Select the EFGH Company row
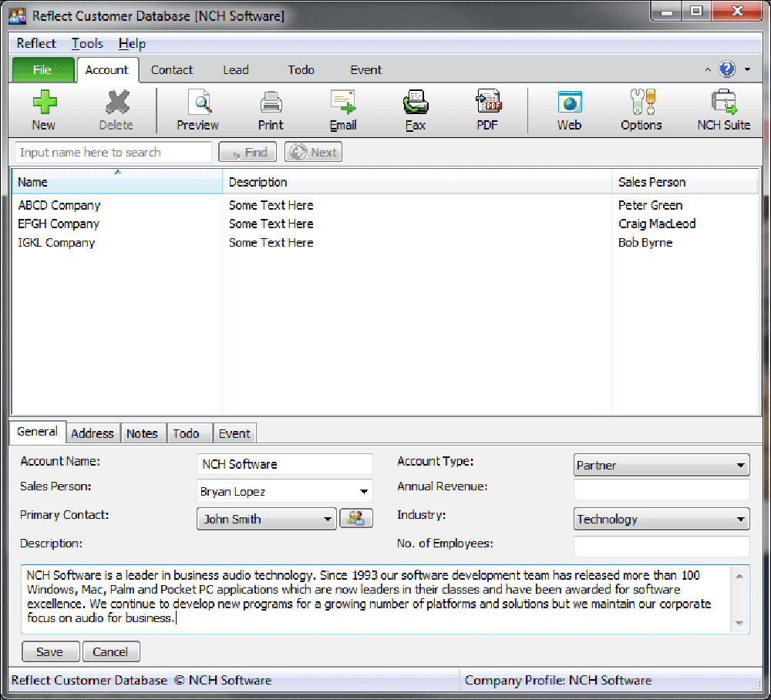The height and width of the screenshot is (700, 771). pos(385,224)
